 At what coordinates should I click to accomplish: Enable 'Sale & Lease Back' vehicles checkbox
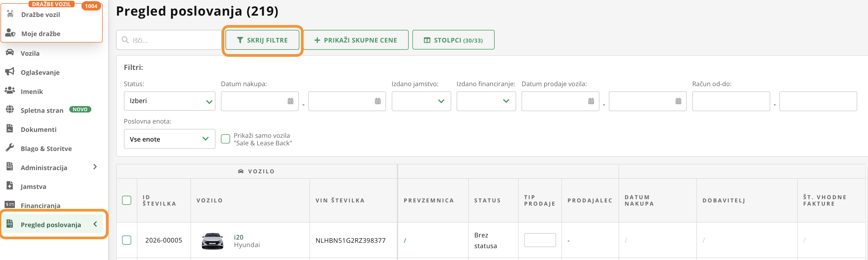[x=225, y=139]
